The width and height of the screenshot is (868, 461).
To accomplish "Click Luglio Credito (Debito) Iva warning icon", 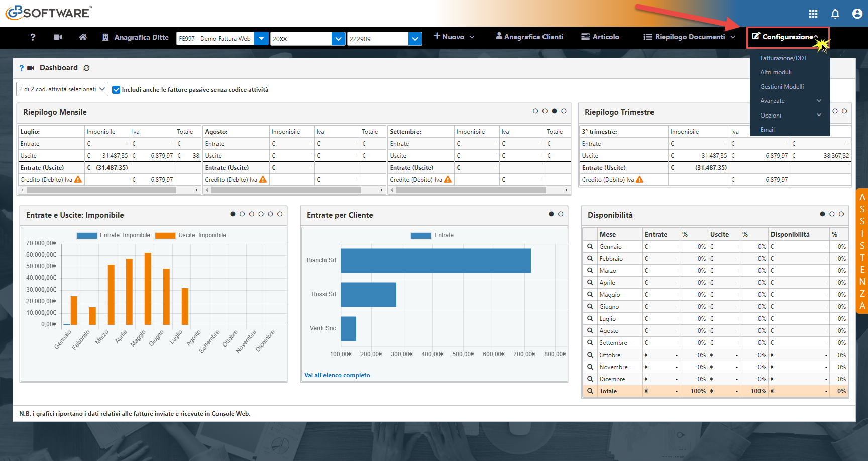I will coord(78,179).
